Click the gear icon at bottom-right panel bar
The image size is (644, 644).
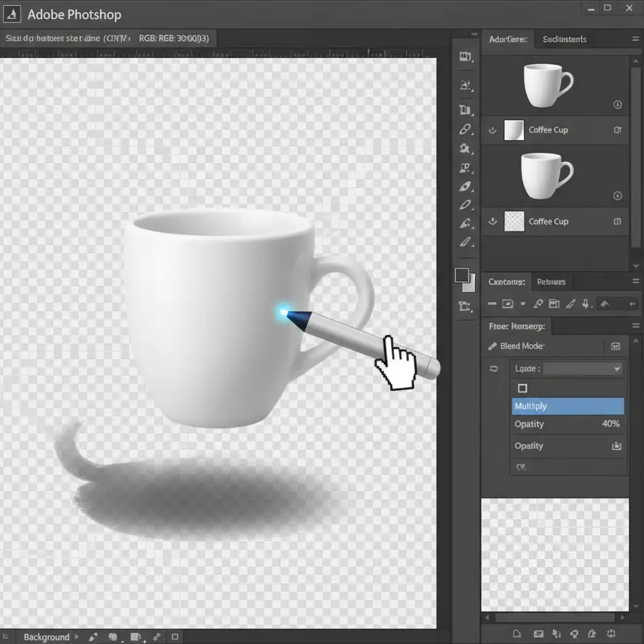pyautogui.click(x=612, y=634)
